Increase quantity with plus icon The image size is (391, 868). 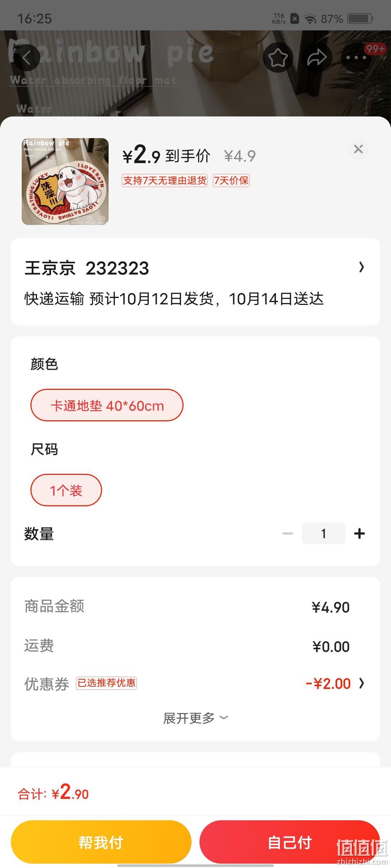click(360, 533)
